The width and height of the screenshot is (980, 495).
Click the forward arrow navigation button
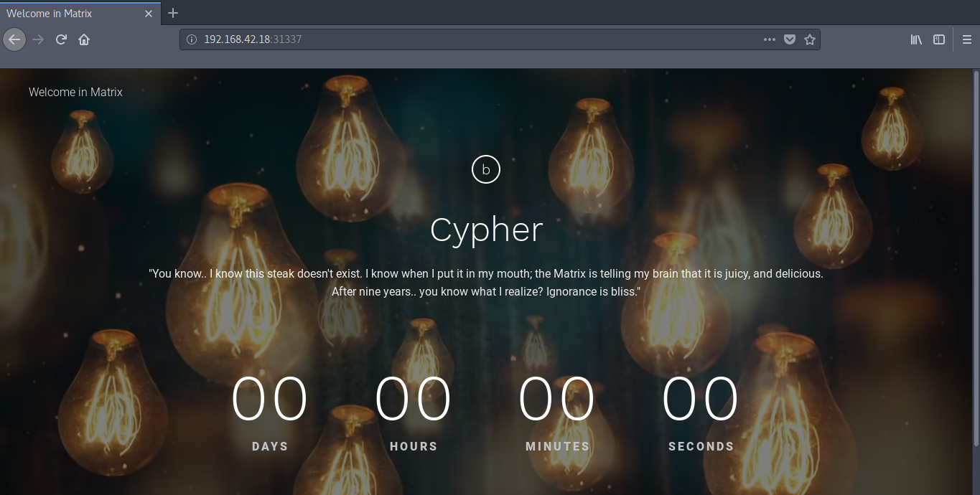[38, 39]
